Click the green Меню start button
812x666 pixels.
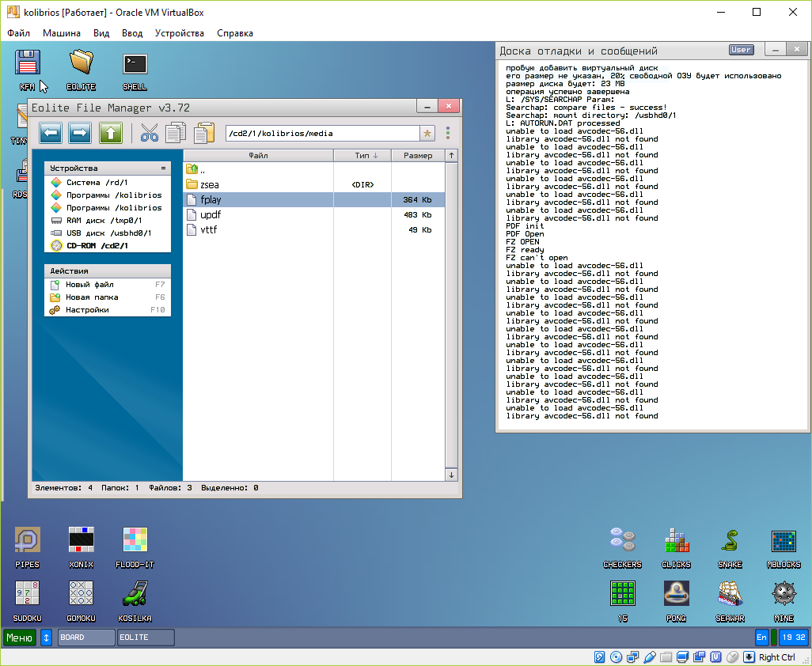click(x=20, y=637)
